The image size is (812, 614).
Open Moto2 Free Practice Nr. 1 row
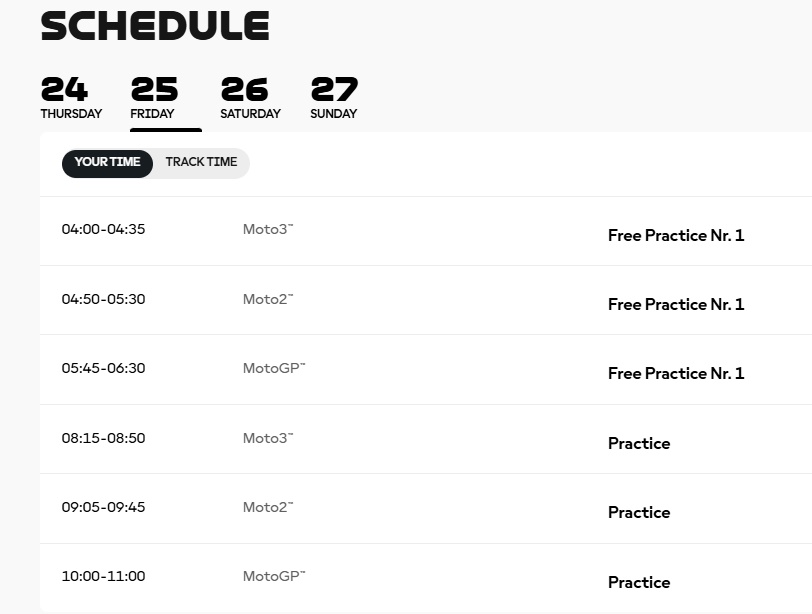[675, 304]
